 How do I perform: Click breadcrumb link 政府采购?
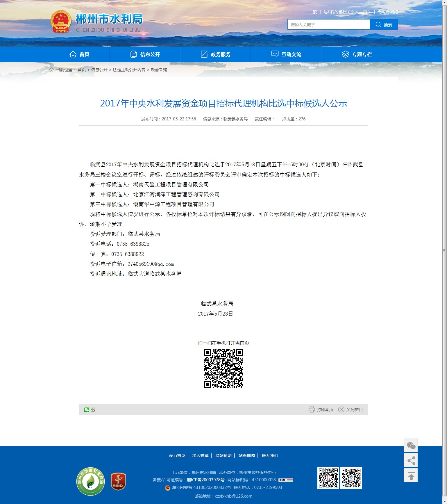click(x=159, y=70)
